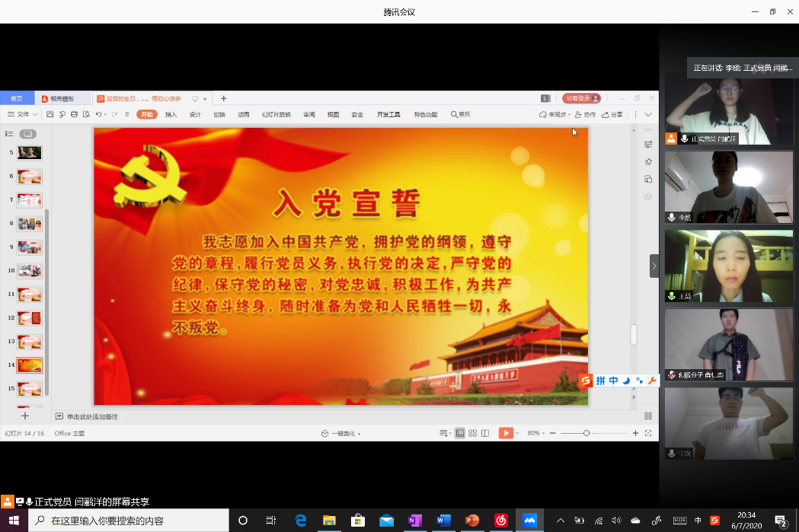Undo the last action
Viewport: 799px width, 532px height.
coord(99,115)
